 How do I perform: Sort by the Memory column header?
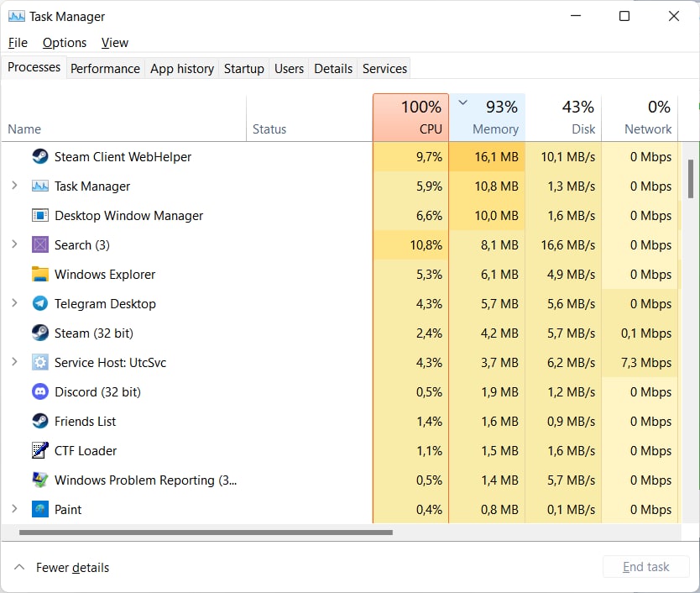487,117
